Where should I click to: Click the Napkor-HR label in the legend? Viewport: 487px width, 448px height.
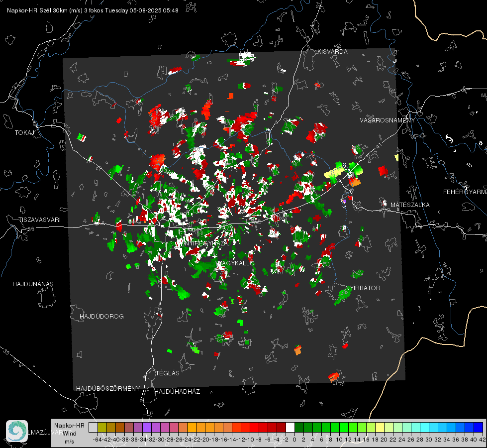pos(69,426)
